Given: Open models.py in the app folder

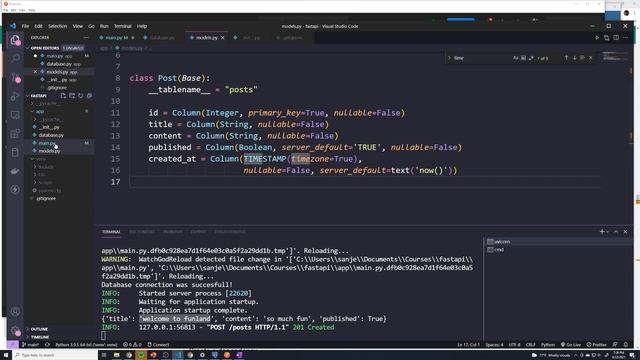Looking at the screenshot, I should pos(49,151).
